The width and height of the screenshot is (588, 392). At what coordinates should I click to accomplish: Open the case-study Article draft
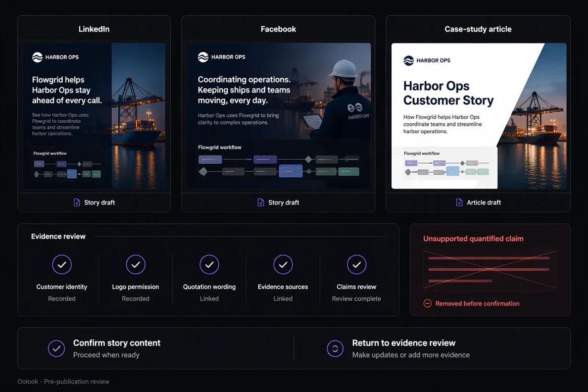(x=478, y=203)
